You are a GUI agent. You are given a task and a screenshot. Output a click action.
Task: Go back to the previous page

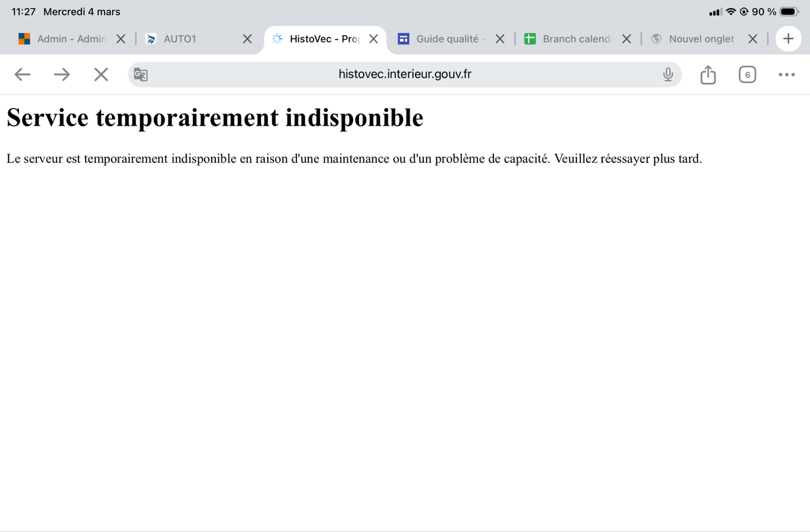click(x=23, y=75)
